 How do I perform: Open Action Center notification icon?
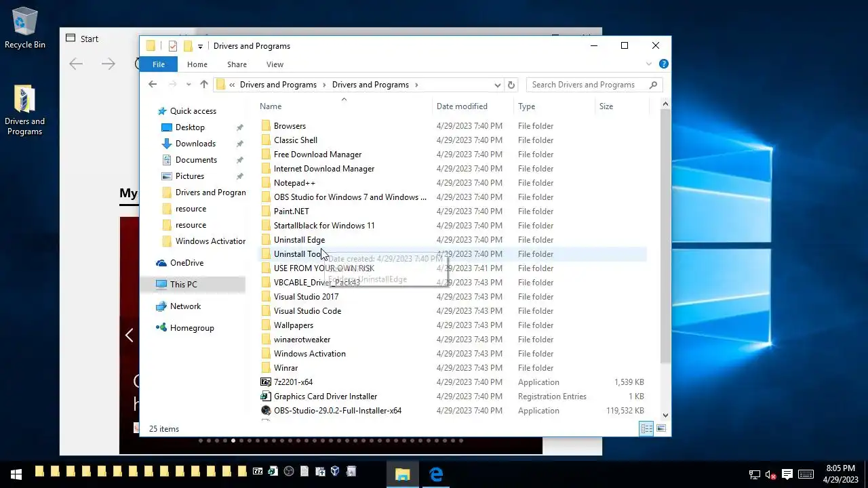(x=787, y=474)
